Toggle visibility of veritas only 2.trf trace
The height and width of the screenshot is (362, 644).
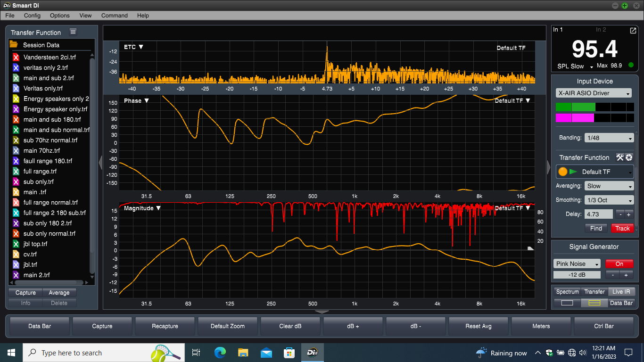point(16,67)
